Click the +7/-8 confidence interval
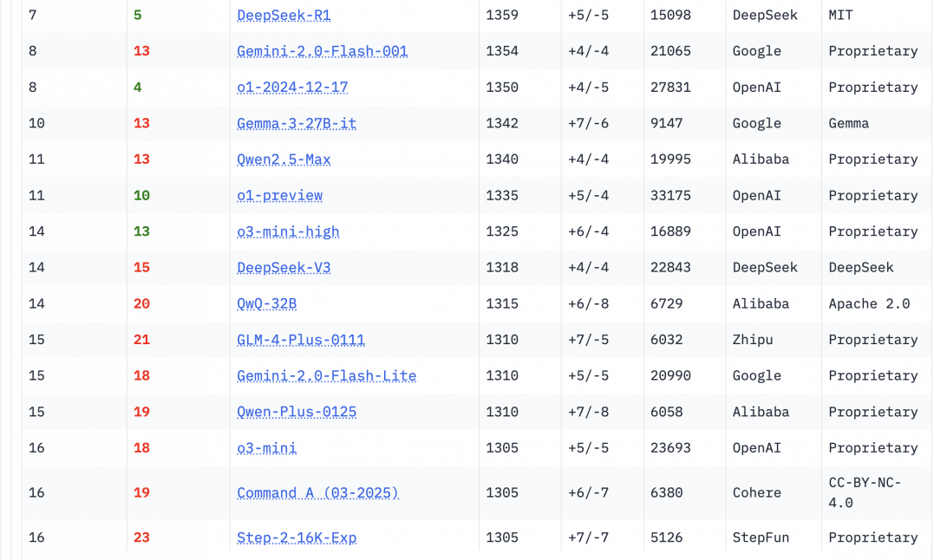The width and height of the screenshot is (934, 560). tap(589, 412)
